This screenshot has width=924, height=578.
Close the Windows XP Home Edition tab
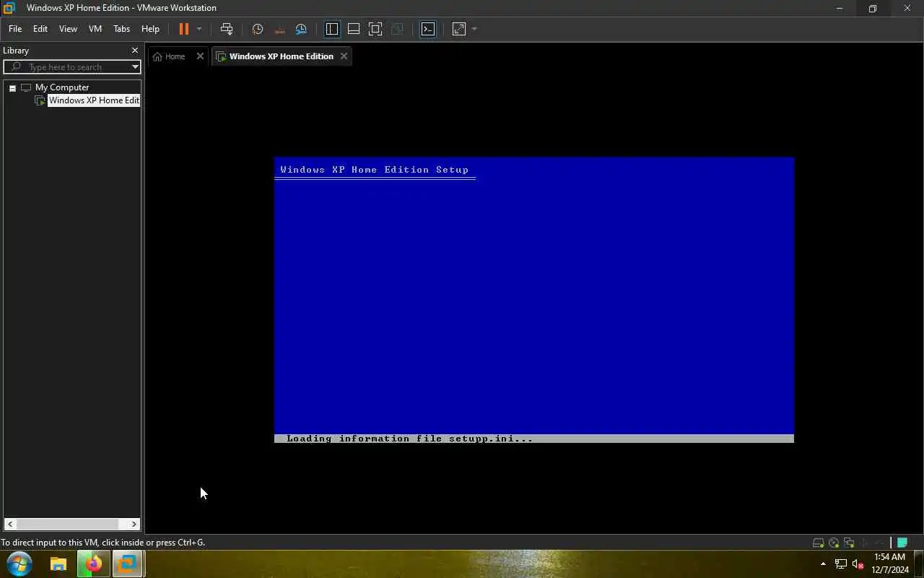[344, 56]
